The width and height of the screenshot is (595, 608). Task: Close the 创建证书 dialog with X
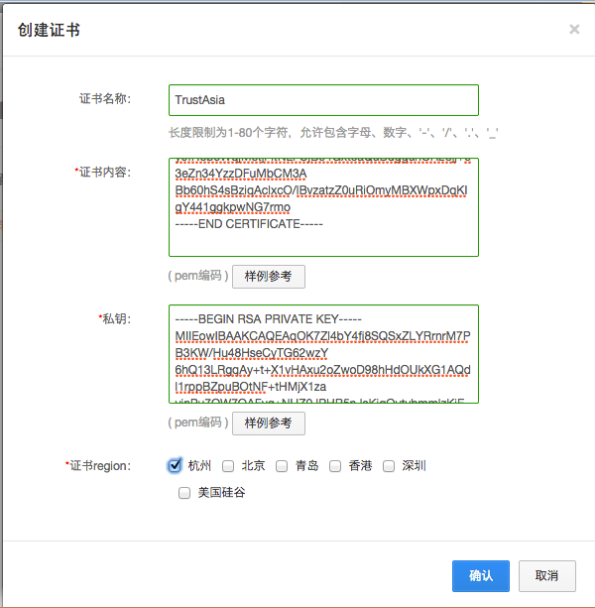(x=574, y=29)
